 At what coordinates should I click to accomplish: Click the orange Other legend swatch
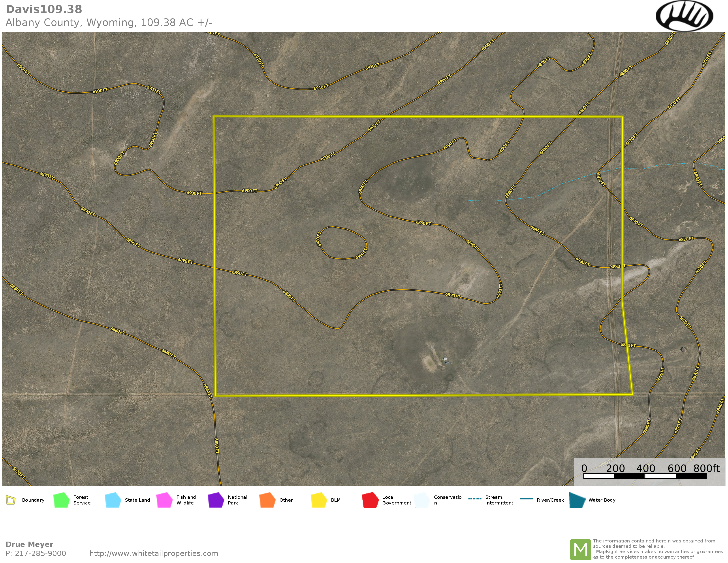click(x=267, y=500)
